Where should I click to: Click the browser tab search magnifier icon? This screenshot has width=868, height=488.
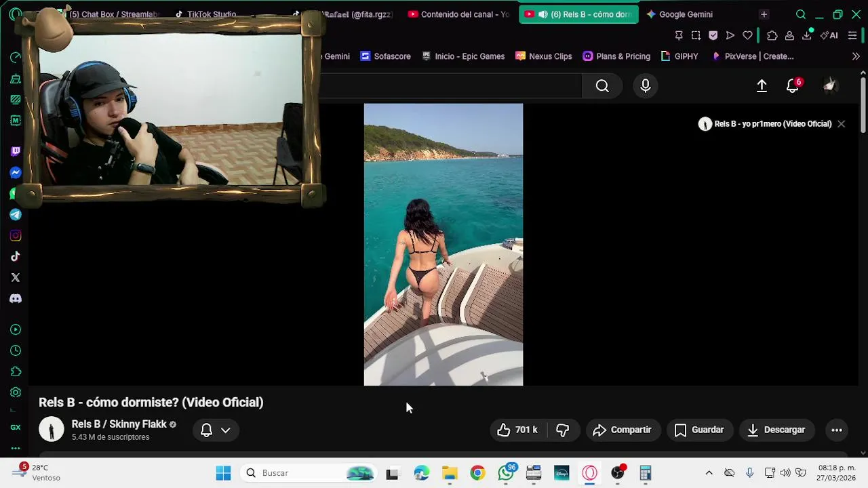coord(801,14)
